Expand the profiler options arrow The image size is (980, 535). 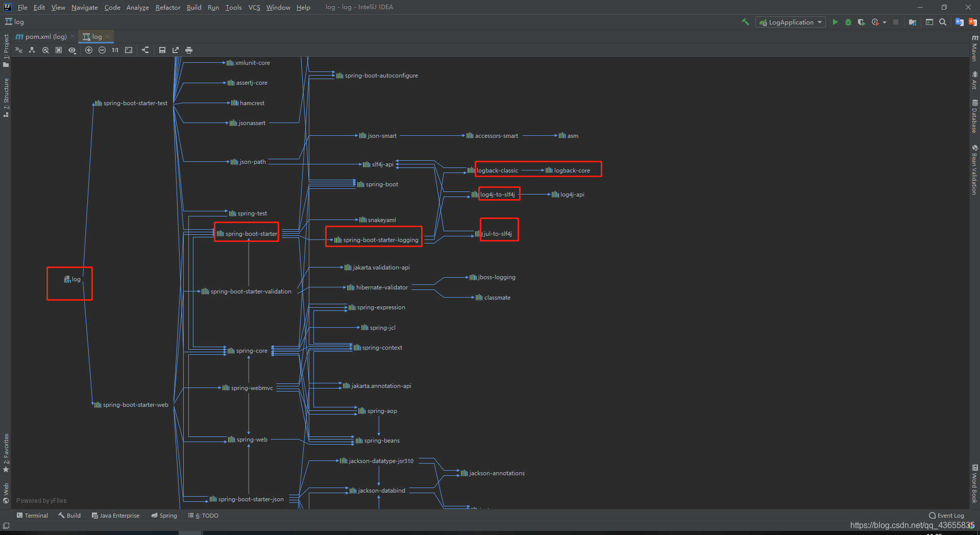point(885,22)
